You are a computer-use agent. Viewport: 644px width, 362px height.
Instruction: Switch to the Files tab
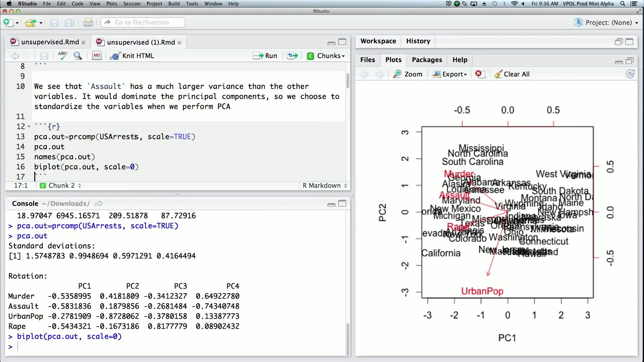click(367, 60)
